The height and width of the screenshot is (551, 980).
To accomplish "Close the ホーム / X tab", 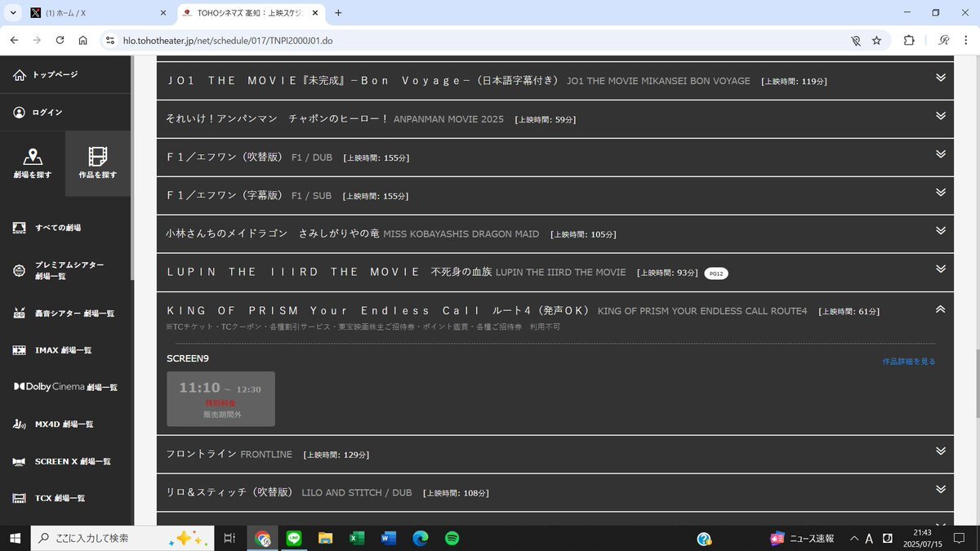I will pyautogui.click(x=162, y=13).
